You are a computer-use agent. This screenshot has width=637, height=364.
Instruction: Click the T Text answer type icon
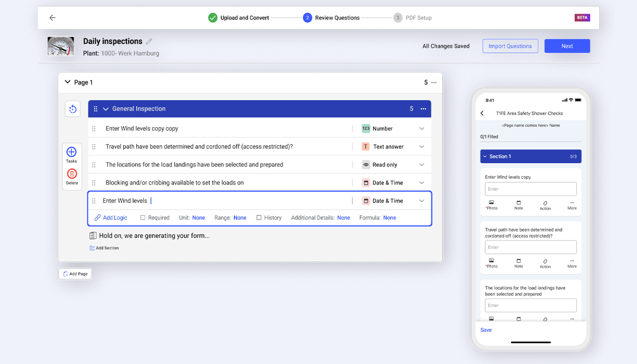pos(366,147)
